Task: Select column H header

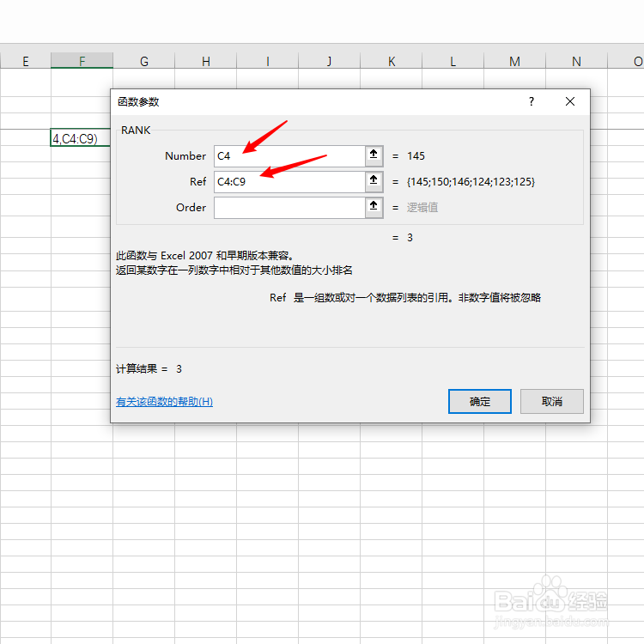Action: click(206, 61)
